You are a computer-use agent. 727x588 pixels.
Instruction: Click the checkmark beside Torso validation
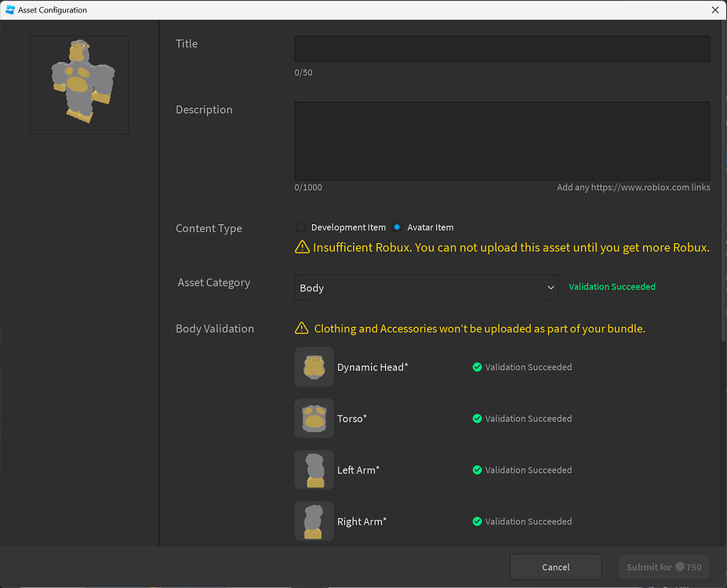point(477,418)
